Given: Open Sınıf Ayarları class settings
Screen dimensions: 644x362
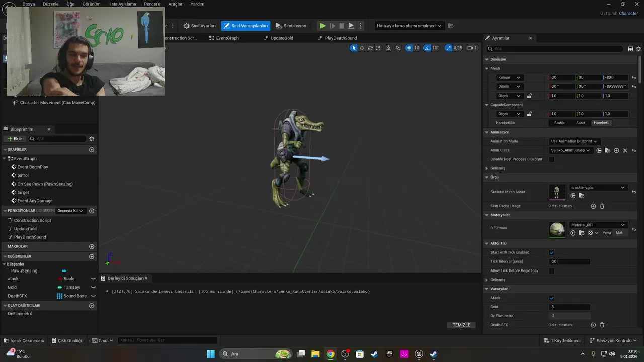Looking at the screenshot, I should (199, 26).
